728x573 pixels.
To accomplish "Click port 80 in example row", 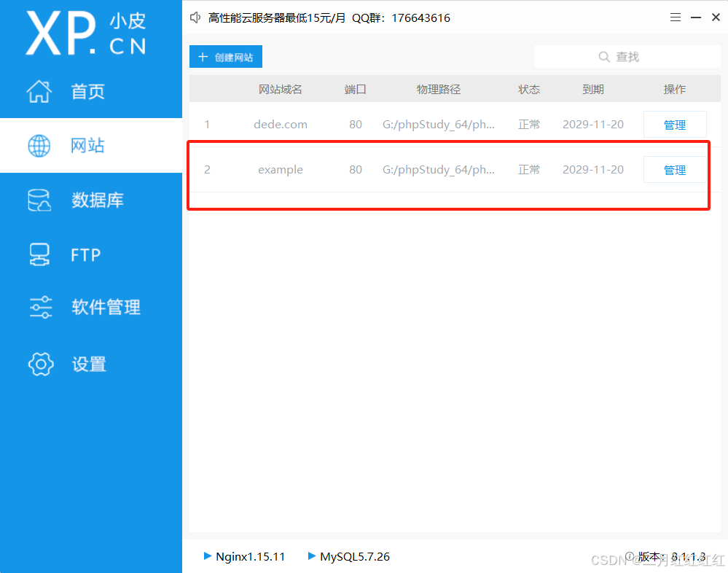I will pos(356,169).
